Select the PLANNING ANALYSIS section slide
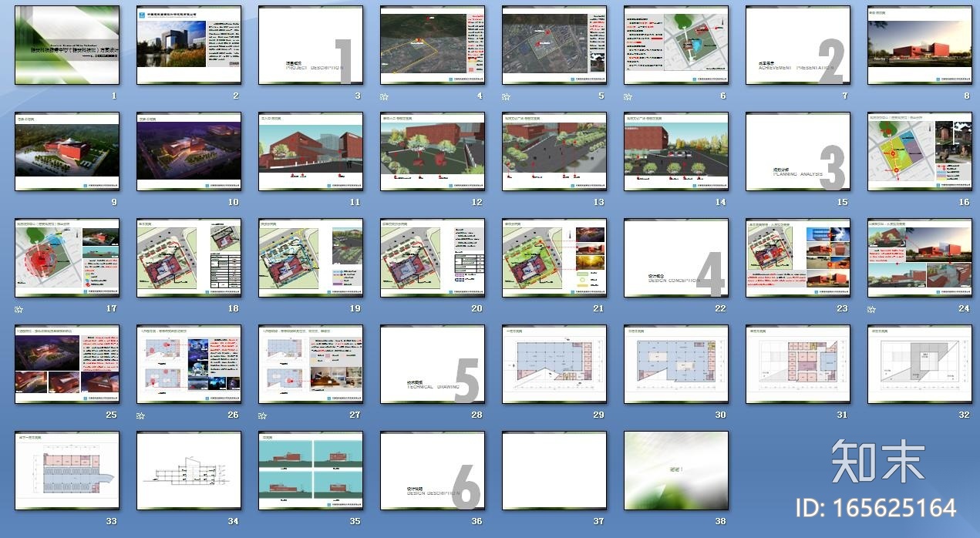The image size is (980, 538). coord(797,151)
